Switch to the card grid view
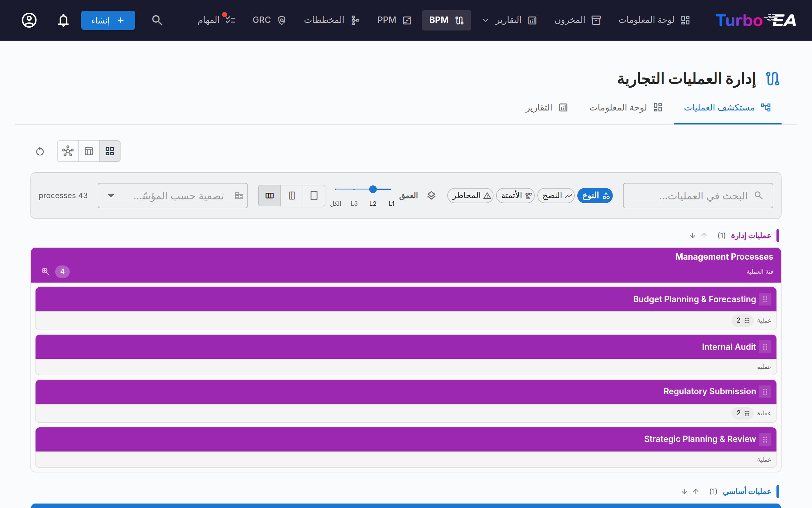Viewport: 812px width, 508px height. coord(110,151)
